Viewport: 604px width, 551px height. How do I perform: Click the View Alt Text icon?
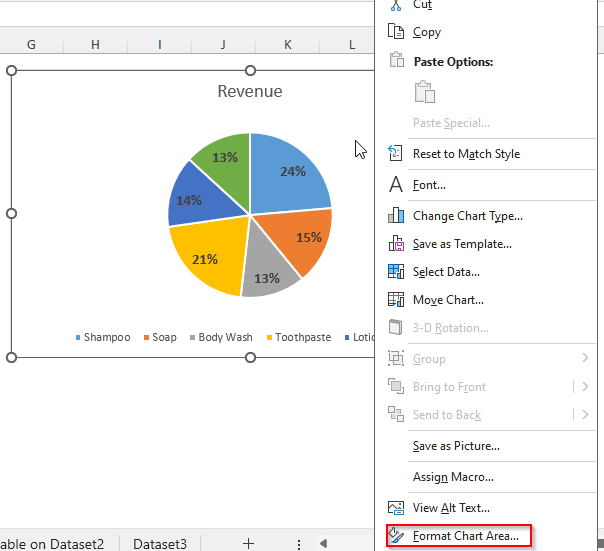tap(396, 508)
